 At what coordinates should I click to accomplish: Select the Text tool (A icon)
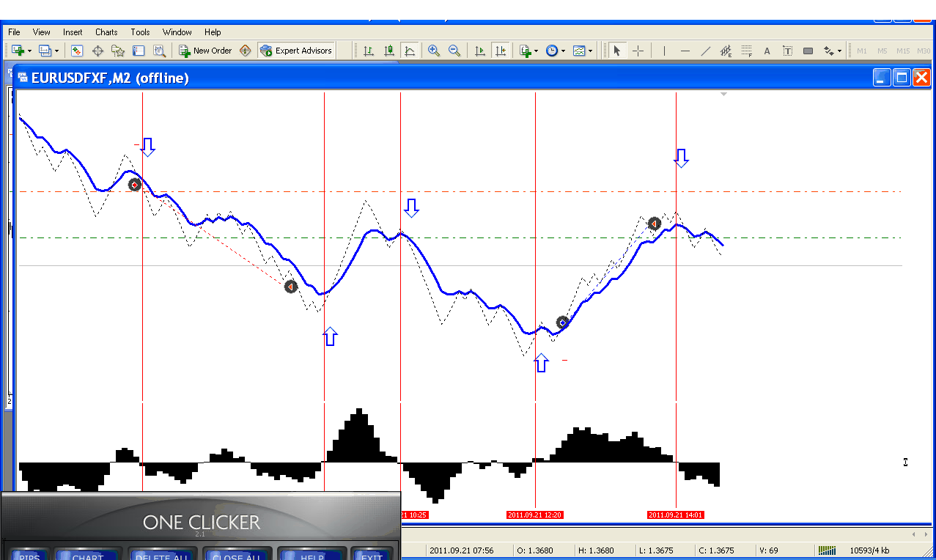coord(767,51)
